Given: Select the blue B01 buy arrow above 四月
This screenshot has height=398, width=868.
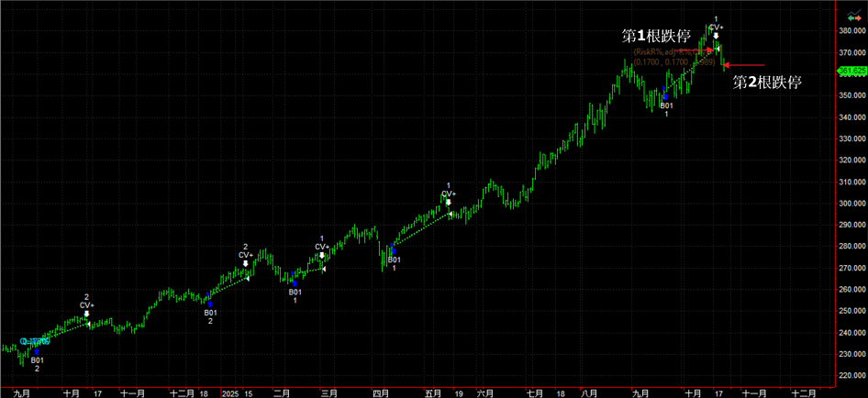Looking at the screenshot, I should 394,250.
